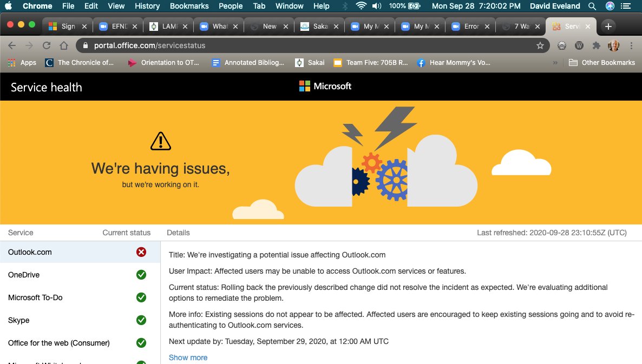
Task: Go to the Home page icon
Action: pos(64,45)
